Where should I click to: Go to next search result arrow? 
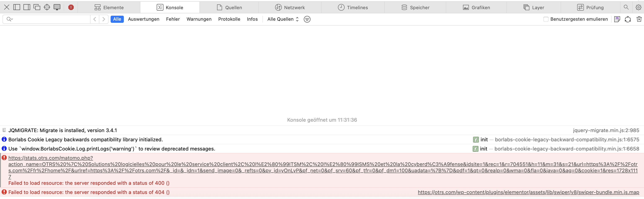[x=104, y=19]
